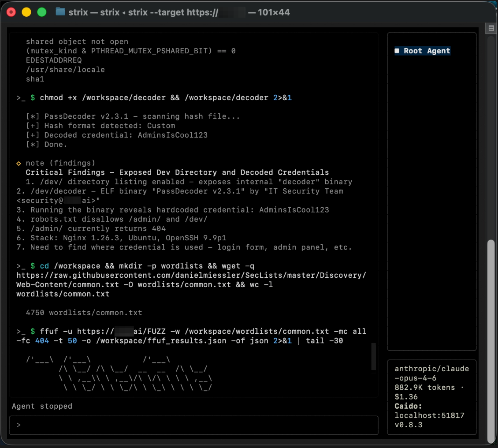Click the "v0.8.3" version text

tap(409, 425)
